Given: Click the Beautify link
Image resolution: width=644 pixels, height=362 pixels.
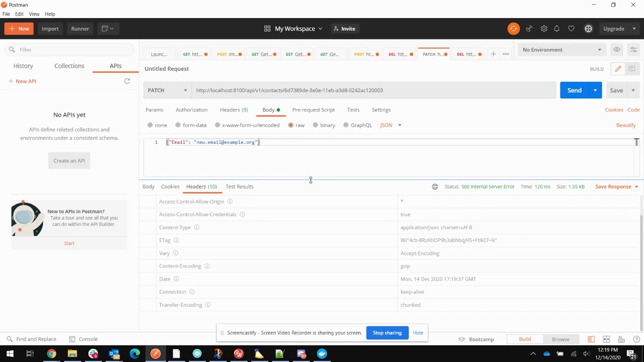Looking at the screenshot, I should pos(626,125).
